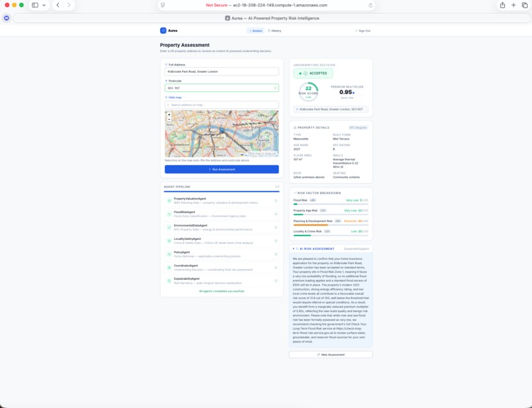Reload the page in Safari

371,6
